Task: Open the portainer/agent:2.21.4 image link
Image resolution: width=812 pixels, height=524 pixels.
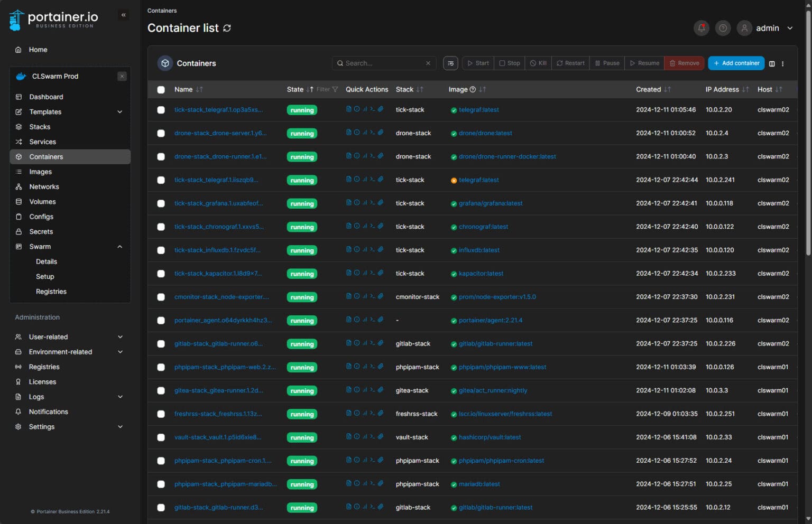Action: pos(490,320)
